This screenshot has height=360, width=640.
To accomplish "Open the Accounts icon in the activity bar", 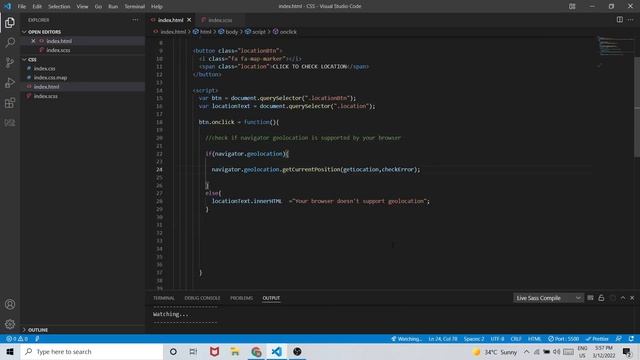I will [10, 304].
